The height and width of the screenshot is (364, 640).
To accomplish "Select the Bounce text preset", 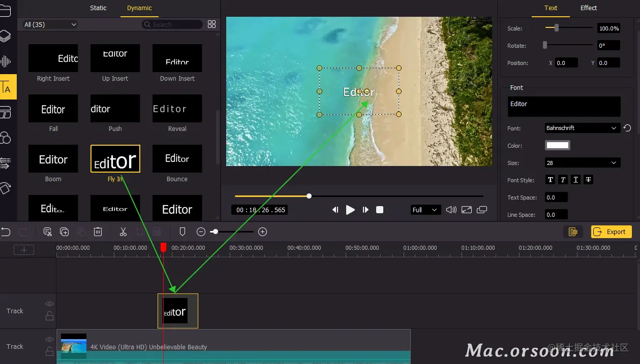I will tap(177, 158).
